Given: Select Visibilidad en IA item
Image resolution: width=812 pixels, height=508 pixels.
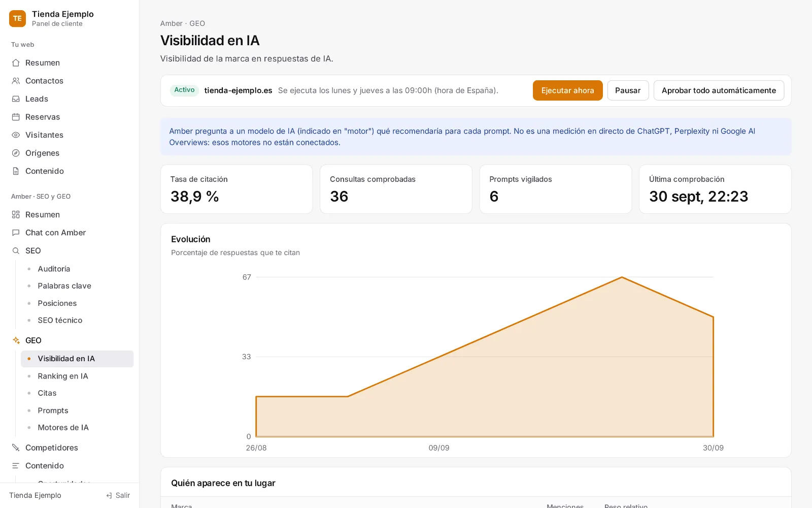Looking at the screenshot, I should (77, 359).
